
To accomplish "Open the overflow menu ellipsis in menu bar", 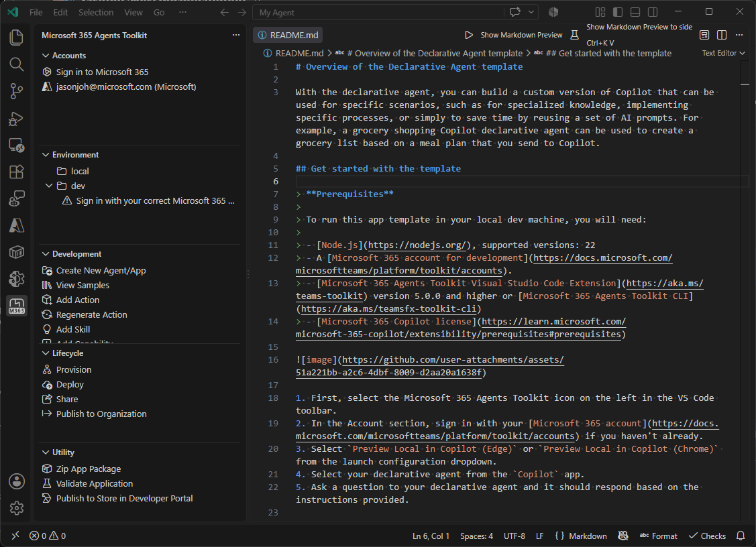I will [x=182, y=13].
